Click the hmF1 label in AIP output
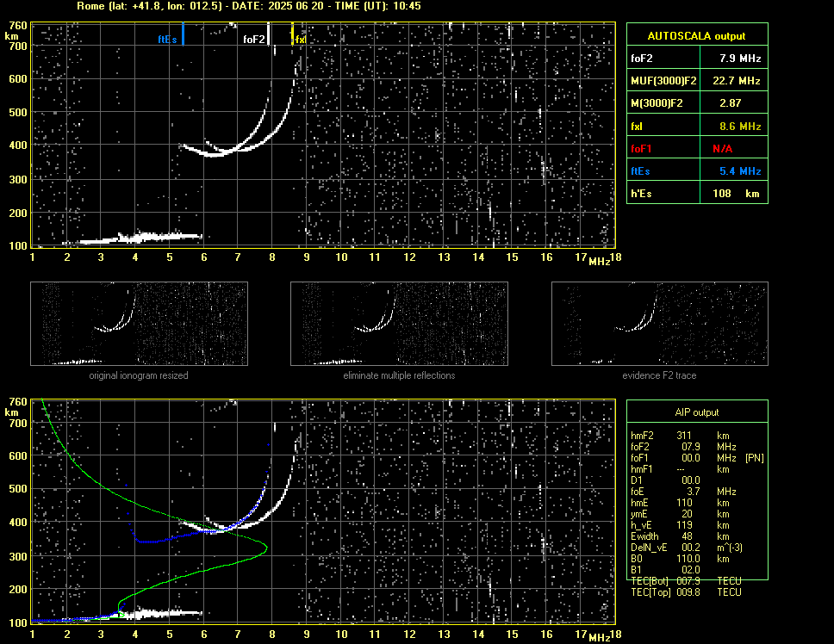This screenshot has height=644, width=834. 642,469
